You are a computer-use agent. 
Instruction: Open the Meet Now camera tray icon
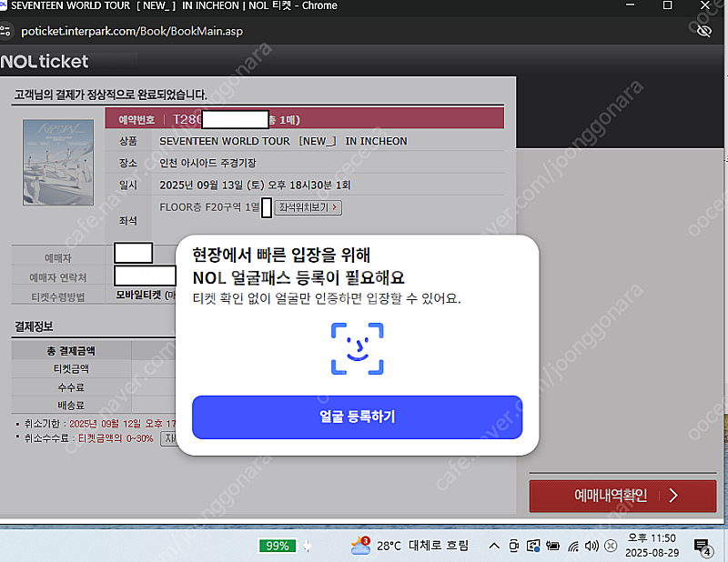(x=513, y=546)
